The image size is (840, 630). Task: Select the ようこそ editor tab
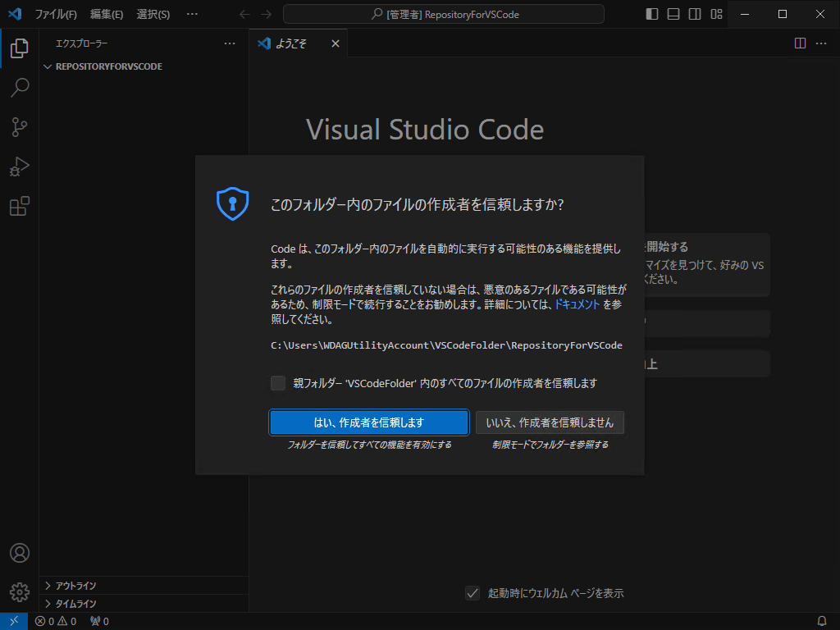[x=299, y=43]
